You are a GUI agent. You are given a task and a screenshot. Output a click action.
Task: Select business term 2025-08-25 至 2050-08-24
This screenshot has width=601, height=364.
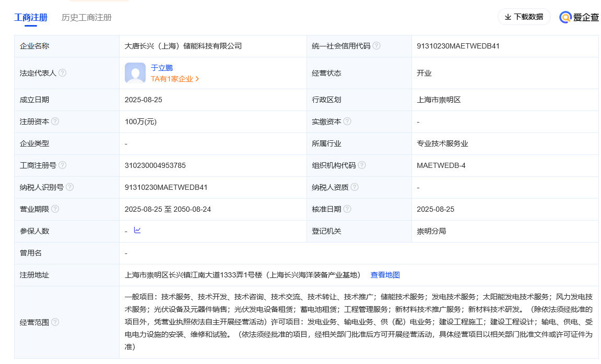tap(168, 209)
